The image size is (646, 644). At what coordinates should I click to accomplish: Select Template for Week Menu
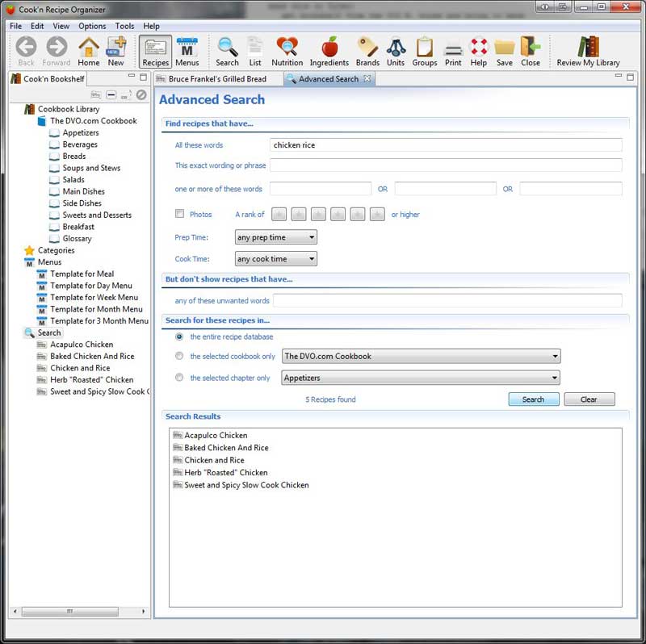click(94, 297)
